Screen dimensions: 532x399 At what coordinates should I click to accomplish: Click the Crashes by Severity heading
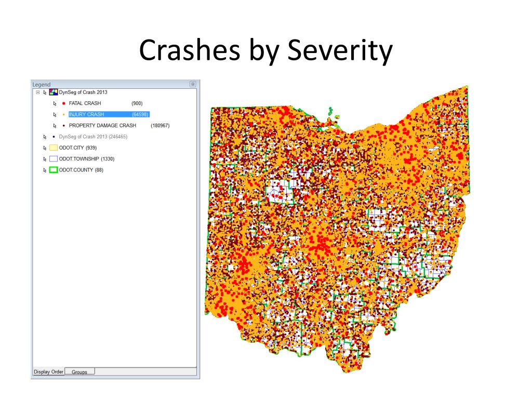pos(265,50)
